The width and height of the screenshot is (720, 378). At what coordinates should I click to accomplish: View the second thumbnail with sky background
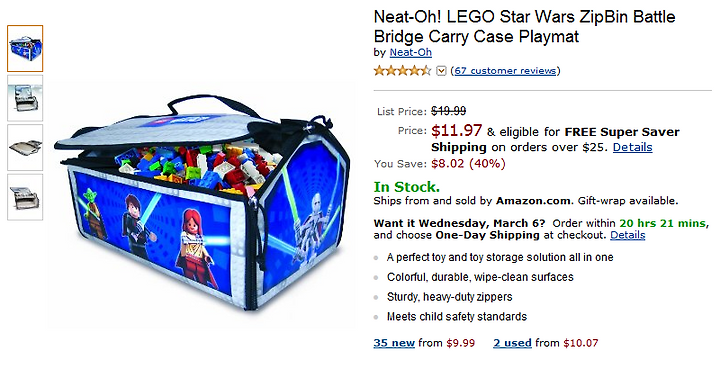[x=25, y=98]
